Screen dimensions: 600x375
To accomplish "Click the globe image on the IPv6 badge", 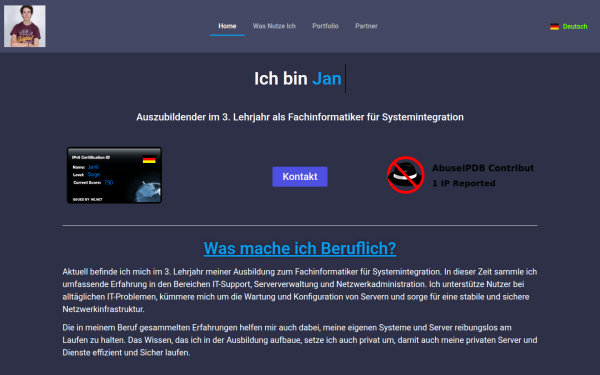I will pyautogui.click(x=147, y=191).
